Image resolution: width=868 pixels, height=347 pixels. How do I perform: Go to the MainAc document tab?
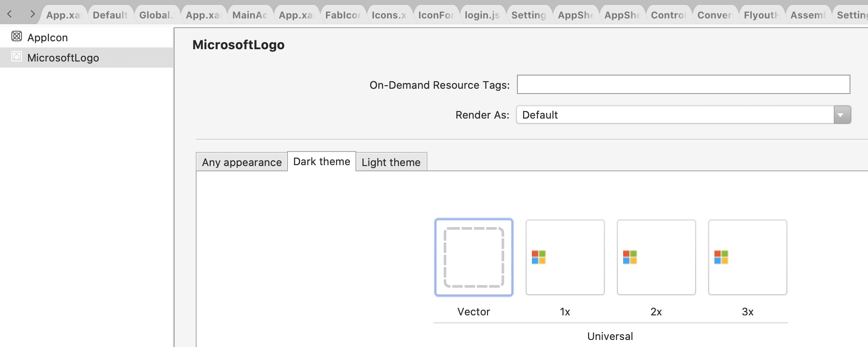point(249,15)
